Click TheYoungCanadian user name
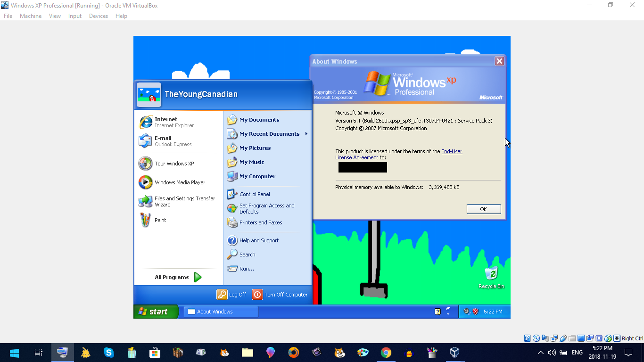Image resolution: width=644 pixels, height=362 pixels. click(201, 94)
